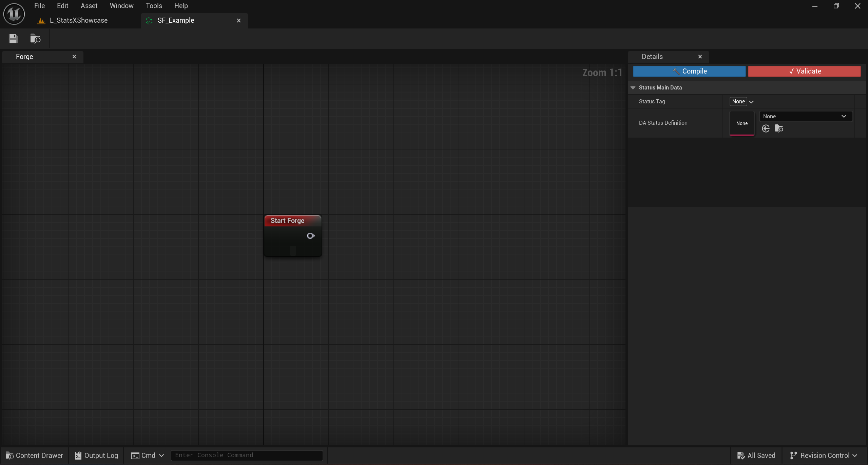
Task: Click the Save asset icon
Action: tap(13, 39)
